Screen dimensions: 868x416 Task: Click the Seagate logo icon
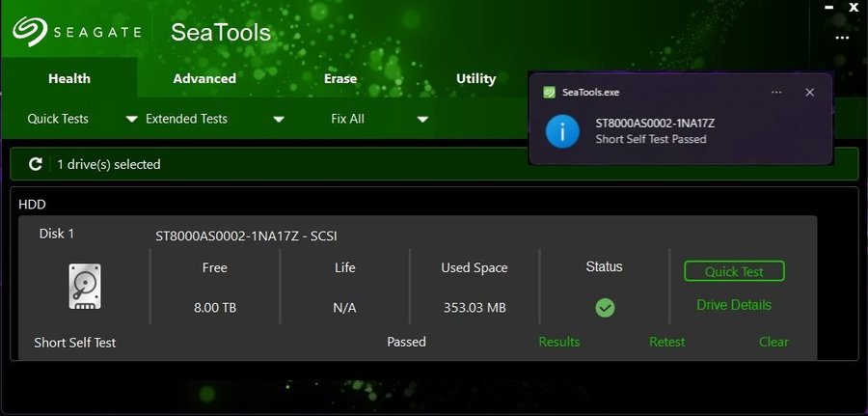[30, 31]
